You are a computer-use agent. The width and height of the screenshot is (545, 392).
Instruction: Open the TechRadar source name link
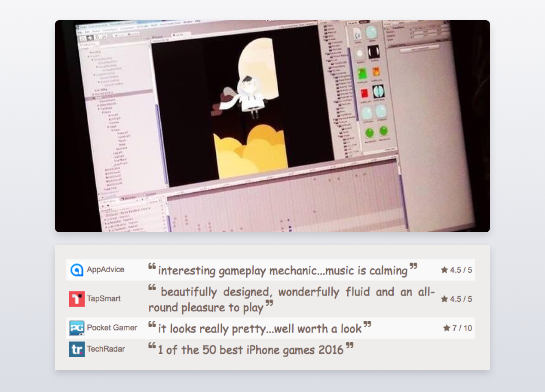106,349
